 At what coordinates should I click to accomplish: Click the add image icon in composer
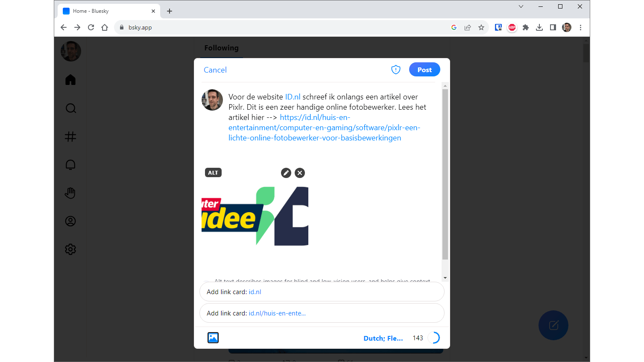coord(213,338)
